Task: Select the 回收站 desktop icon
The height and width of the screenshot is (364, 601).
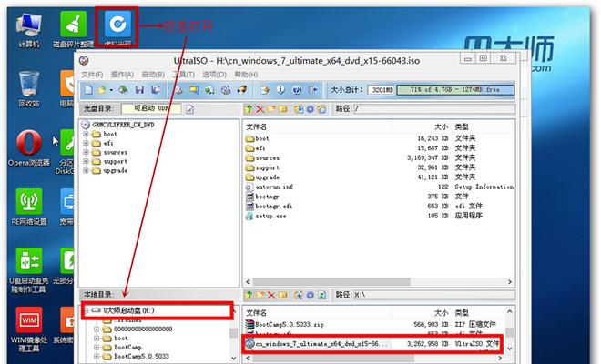Action: 29,89
